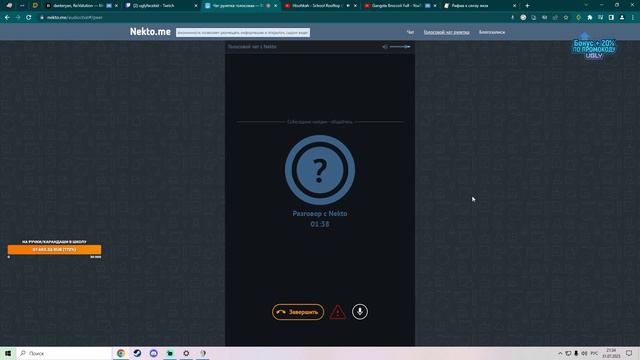Click the Поиск taskbar search box

64,353
